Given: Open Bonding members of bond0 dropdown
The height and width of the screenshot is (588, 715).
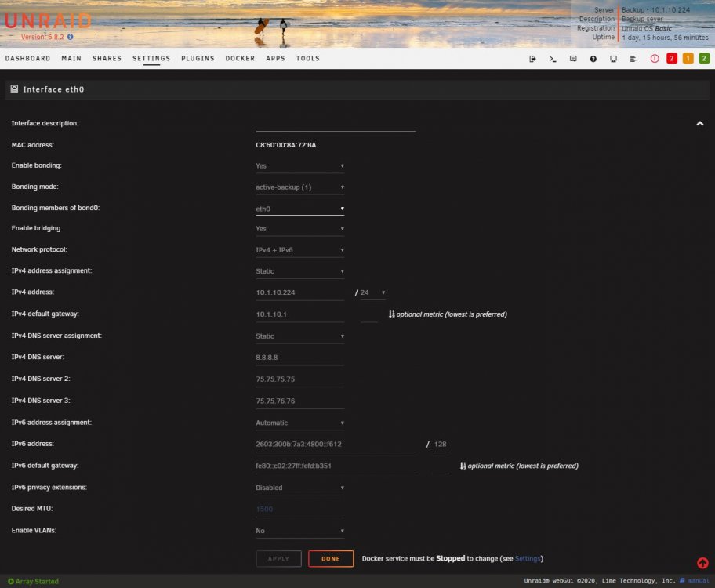Looking at the screenshot, I should [x=300, y=209].
